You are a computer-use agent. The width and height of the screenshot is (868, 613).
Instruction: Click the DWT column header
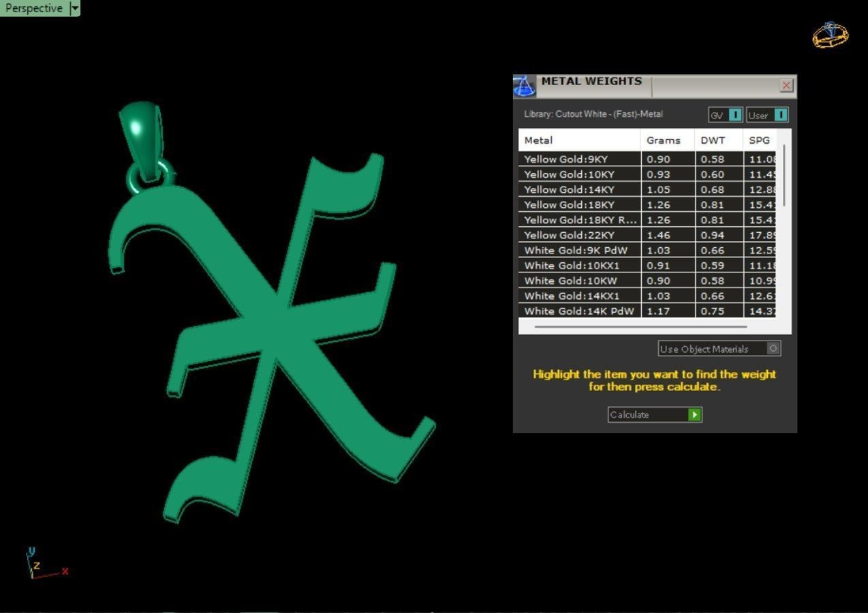pyautogui.click(x=719, y=140)
